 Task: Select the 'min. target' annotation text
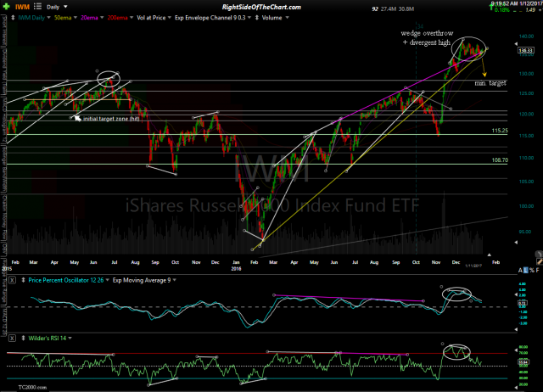490,83
